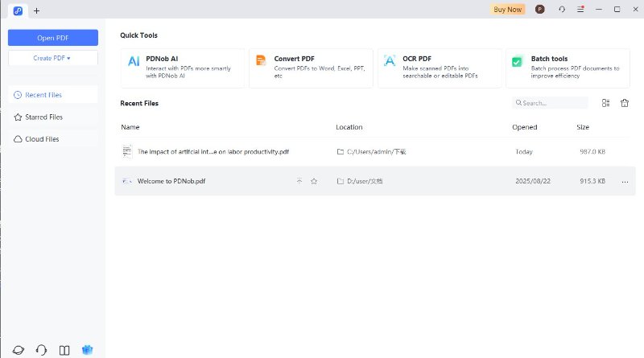The height and width of the screenshot is (358, 644).
Task: Select Starred Files in the sidebar
Action: point(43,117)
